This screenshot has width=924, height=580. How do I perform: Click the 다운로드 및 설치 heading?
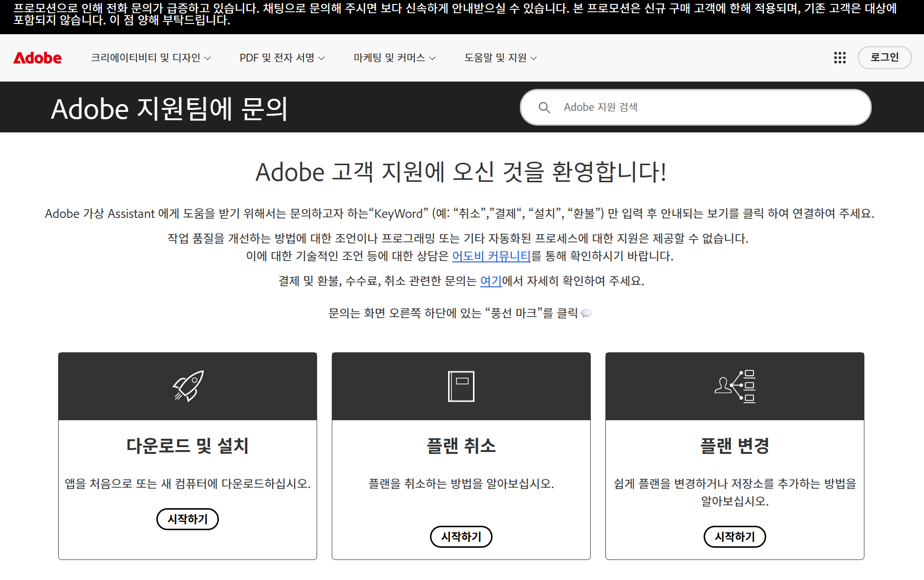[188, 446]
